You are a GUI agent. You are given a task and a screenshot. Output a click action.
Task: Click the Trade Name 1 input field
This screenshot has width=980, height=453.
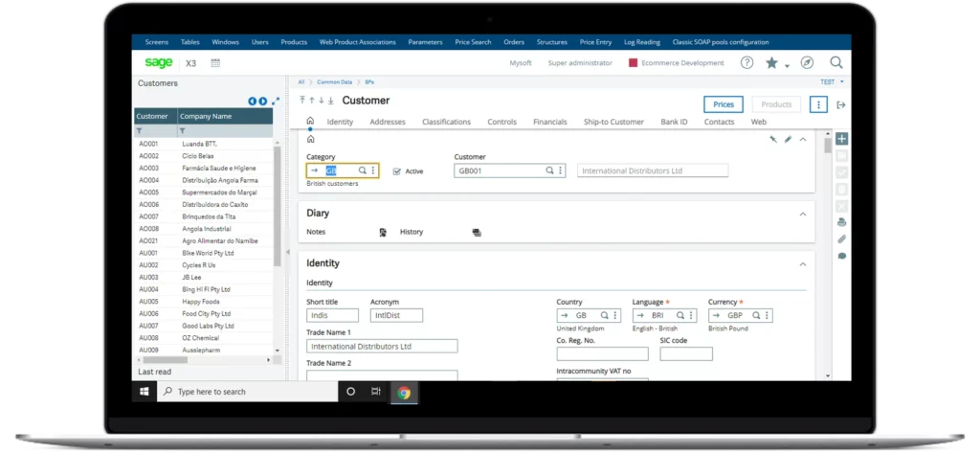point(382,346)
